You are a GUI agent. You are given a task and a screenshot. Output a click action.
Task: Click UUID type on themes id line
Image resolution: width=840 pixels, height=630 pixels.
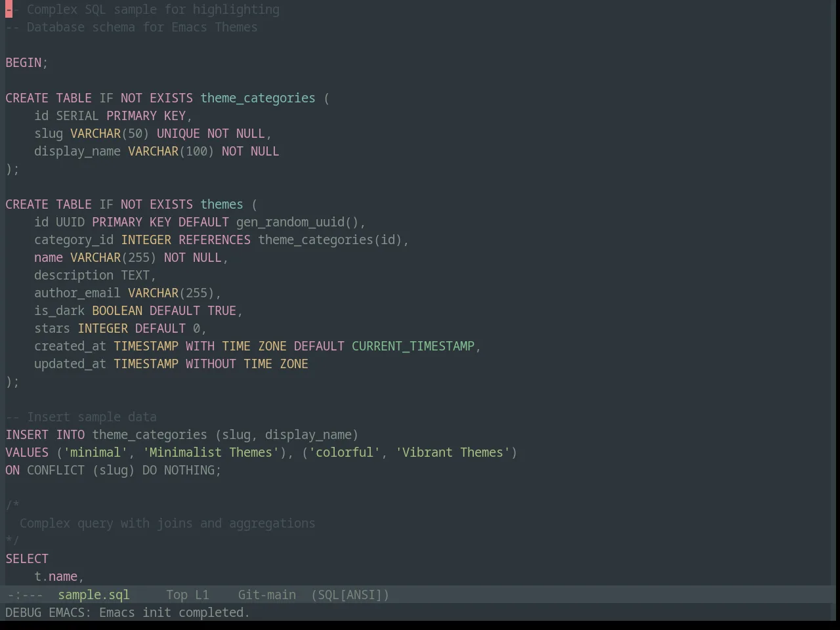70,222
